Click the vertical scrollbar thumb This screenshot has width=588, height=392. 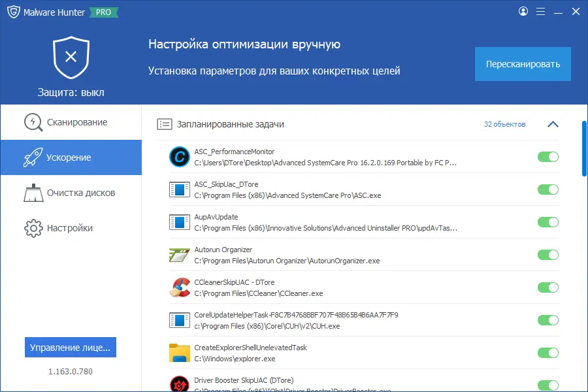point(584,148)
